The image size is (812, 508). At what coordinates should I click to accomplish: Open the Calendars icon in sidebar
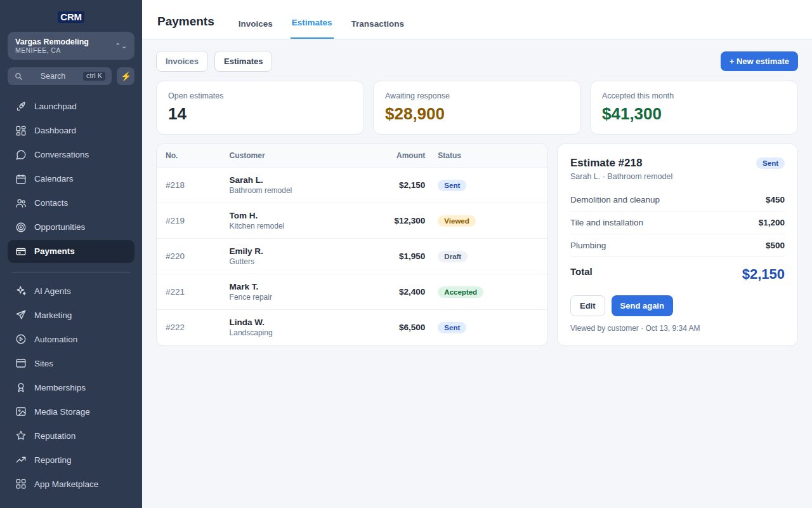coord(21,179)
